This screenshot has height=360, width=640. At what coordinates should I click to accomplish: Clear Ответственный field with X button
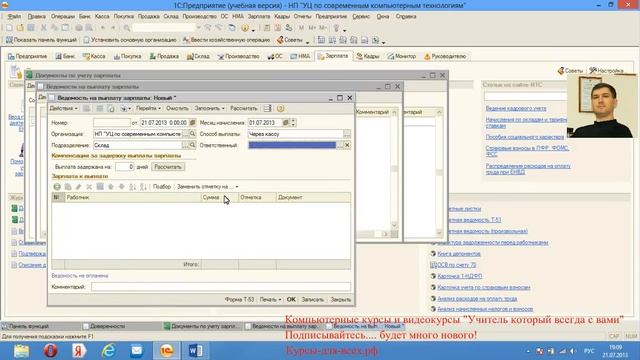pos(347,145)
